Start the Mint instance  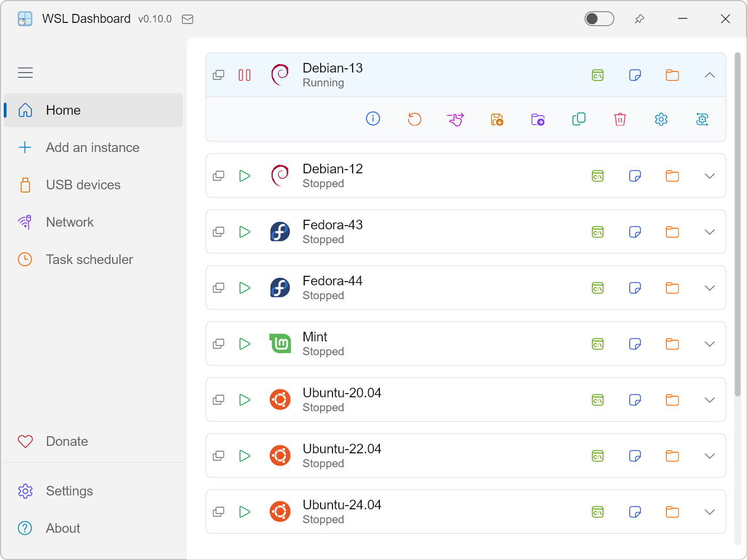(x=244, y=344)
